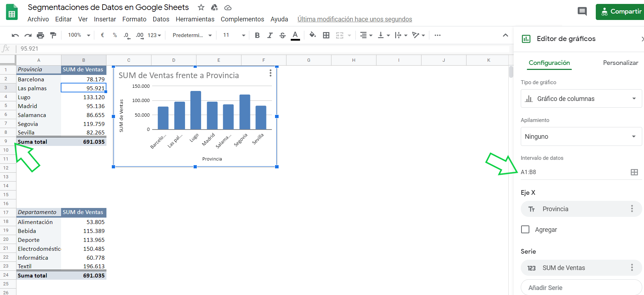The width and height of the screenshot is (644, 295).
Task: Select the Paint format tool
Action: (x=53, y=35)
